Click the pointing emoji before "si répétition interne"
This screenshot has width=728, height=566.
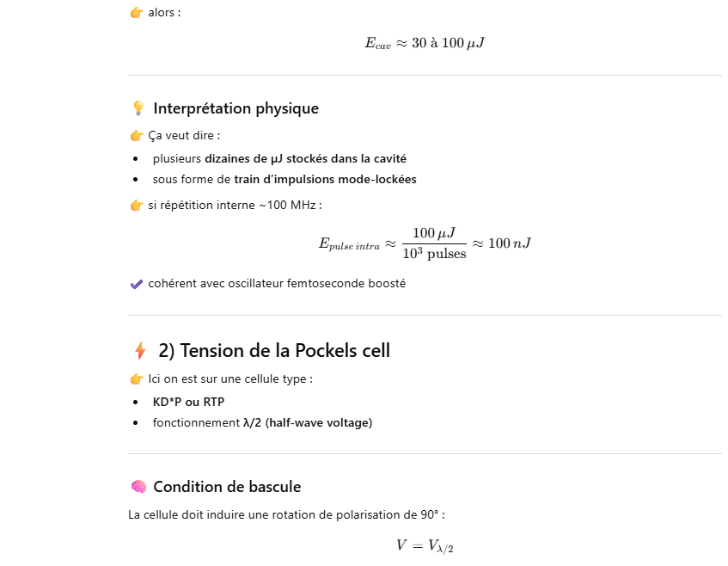pos(136,206)
